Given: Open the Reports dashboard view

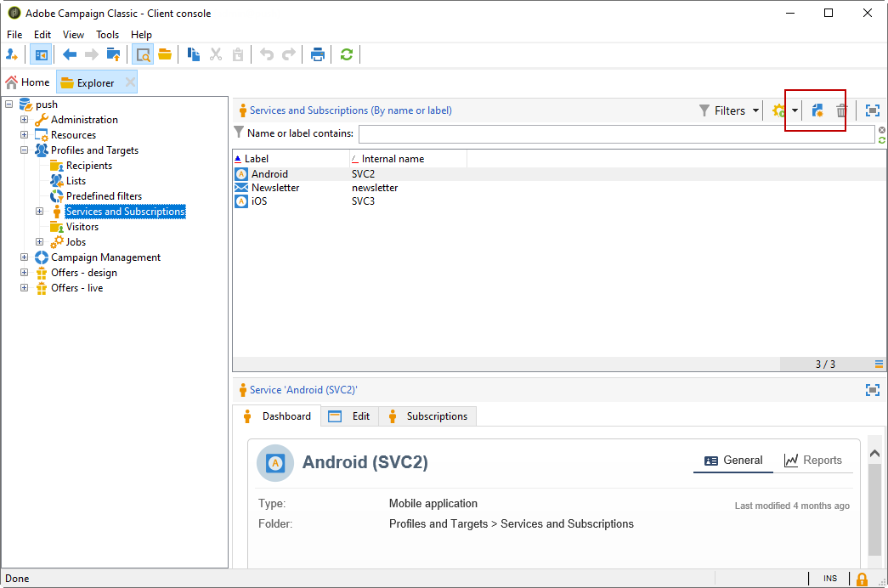Looking at the screenshot, I should point(812,461).
